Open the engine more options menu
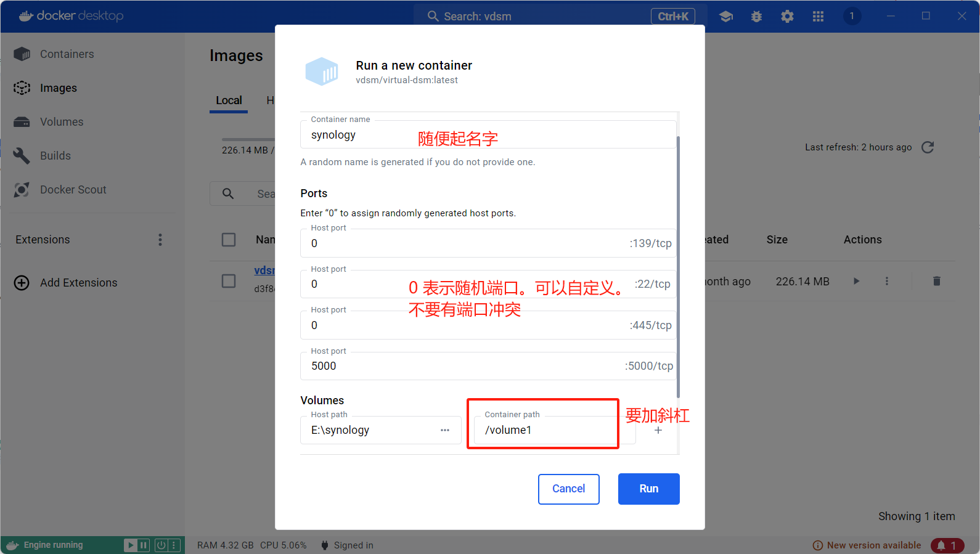This screenshot has height=554, width=980. [174, 545]
